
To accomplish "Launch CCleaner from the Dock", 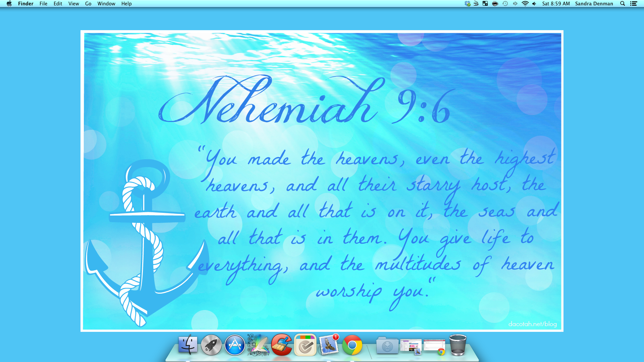I will coord(282,345).
